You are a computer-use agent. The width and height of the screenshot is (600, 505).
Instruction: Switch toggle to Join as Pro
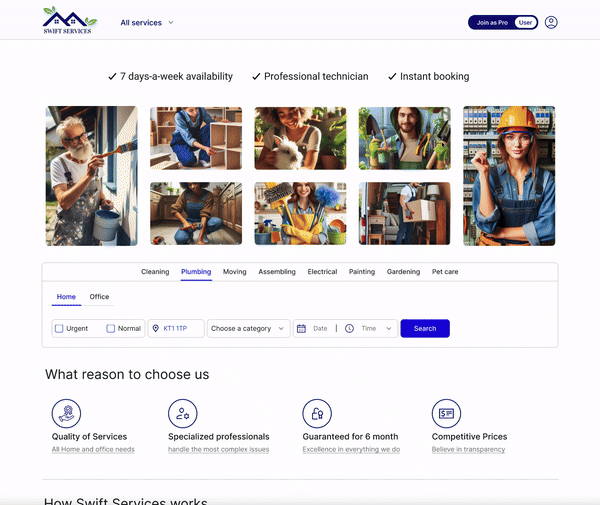(492, 23)
